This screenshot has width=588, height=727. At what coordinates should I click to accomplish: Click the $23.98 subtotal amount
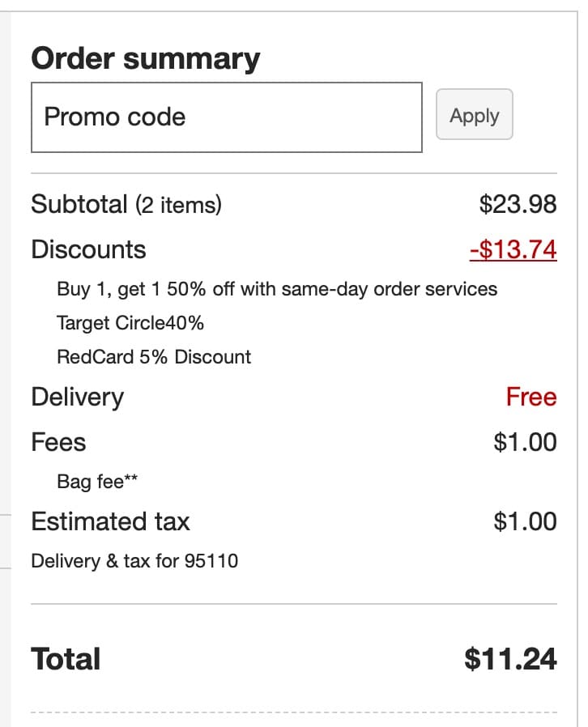point(518,204)
